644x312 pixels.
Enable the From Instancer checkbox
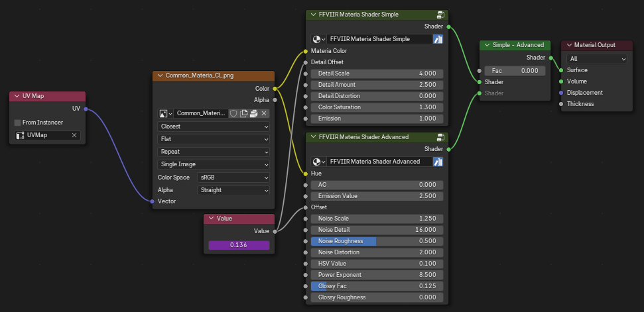[18, 123]
